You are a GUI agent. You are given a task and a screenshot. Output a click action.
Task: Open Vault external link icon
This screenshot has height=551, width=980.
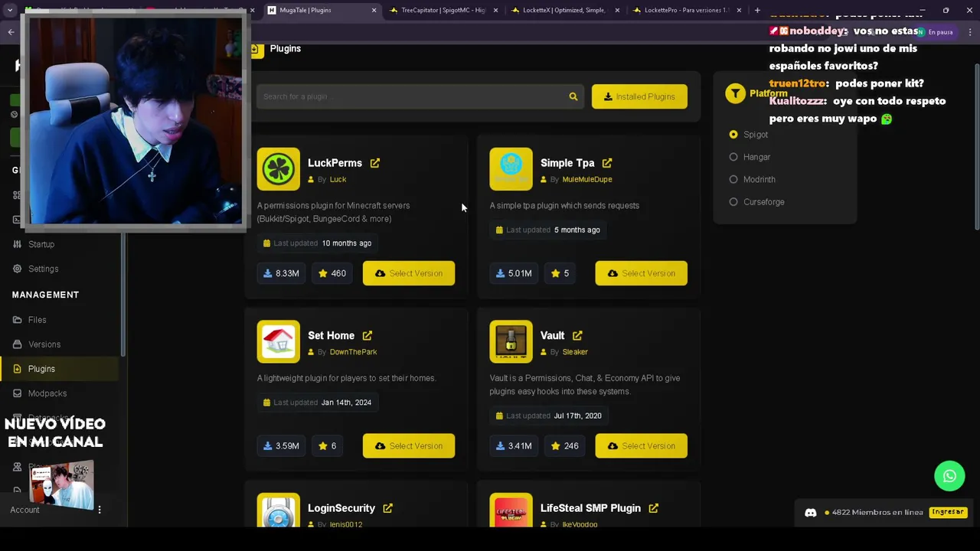click(577, 336)
